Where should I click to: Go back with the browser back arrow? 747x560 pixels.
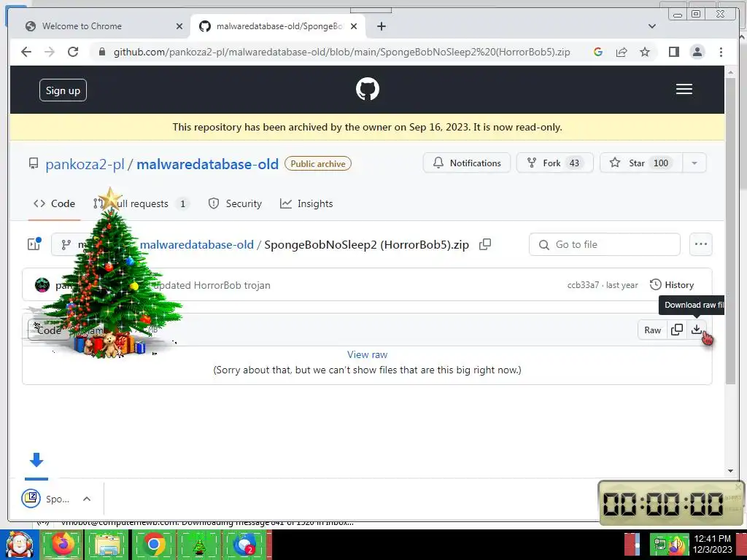pyautogui.click(x=26, y=52)
